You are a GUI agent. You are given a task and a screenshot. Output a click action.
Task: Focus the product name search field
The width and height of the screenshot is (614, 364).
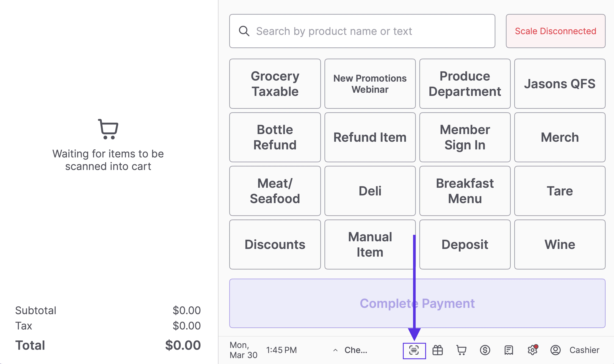[x=368, y=31]
